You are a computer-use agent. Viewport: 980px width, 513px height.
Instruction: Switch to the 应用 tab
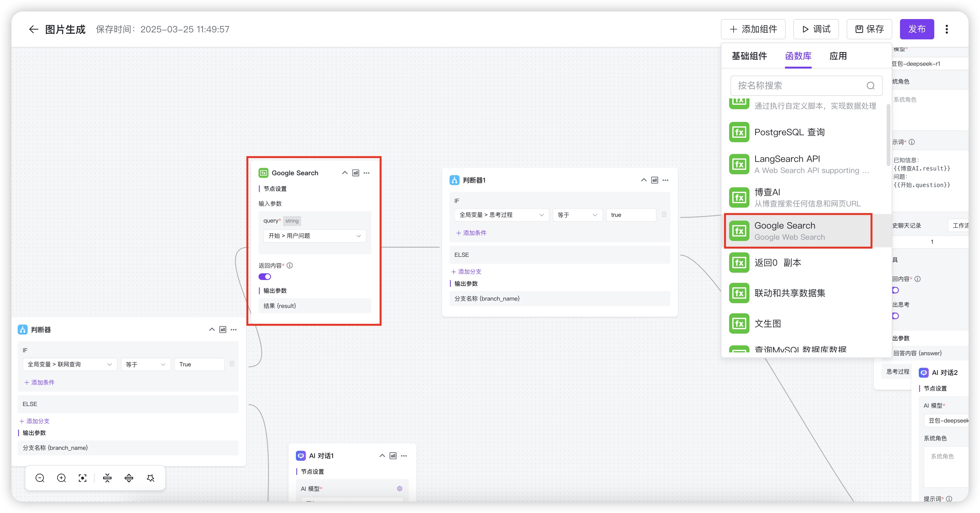click(x=838, y=56)
